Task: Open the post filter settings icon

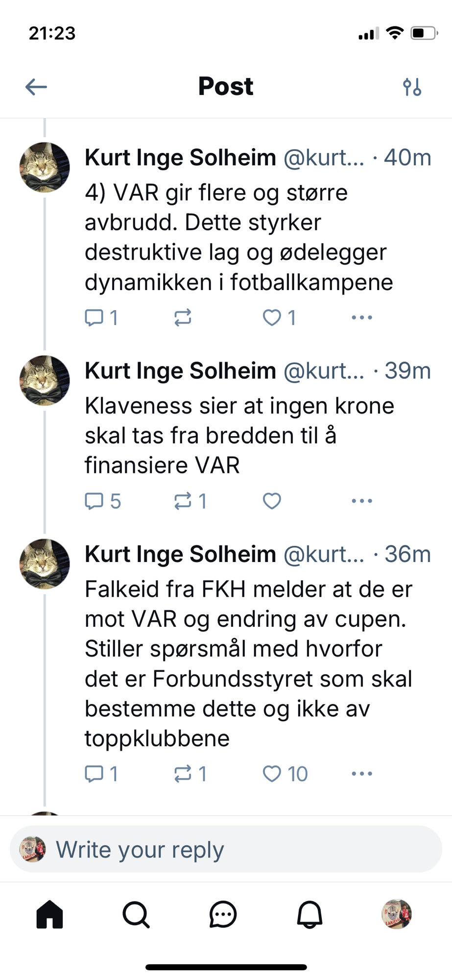Action: 412,87
